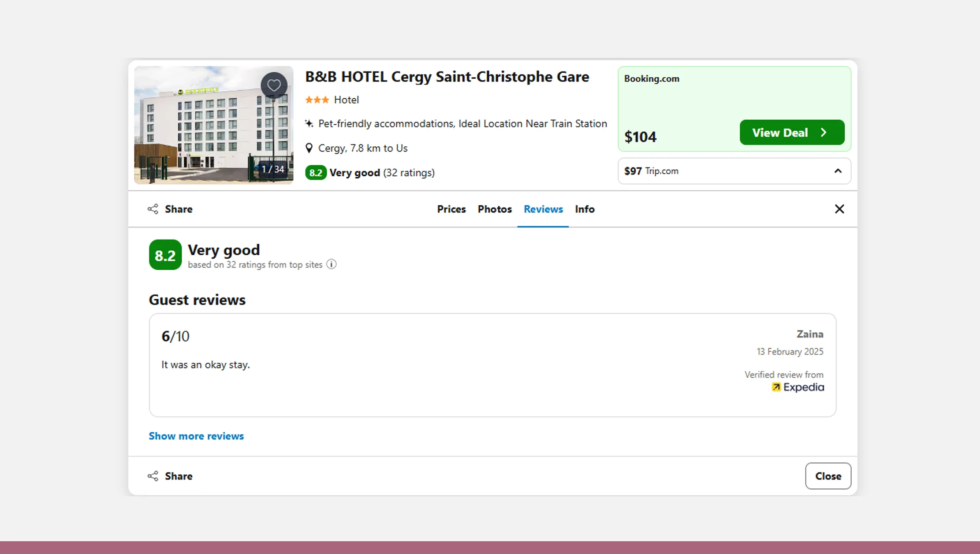This screenshot has height=554, width=980.
Task: Click the Expedia logo
Action: (x=797, y=387)
